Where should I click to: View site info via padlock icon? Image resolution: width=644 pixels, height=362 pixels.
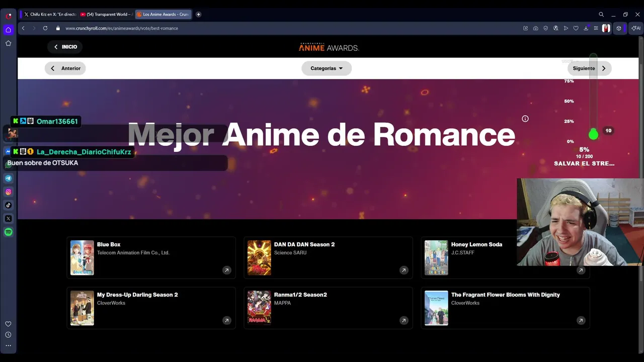[x=58, y=28]
